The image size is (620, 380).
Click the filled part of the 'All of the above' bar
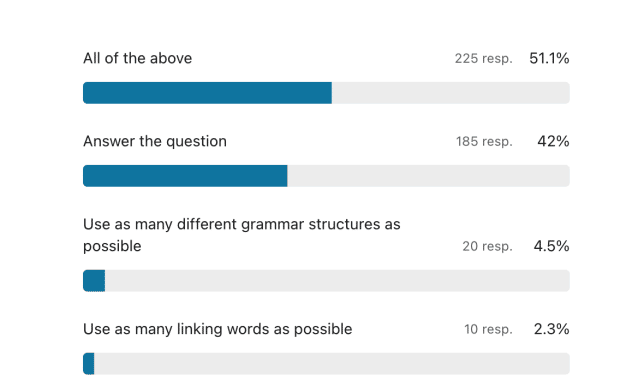pyautogui.click(x=207, y=93)
